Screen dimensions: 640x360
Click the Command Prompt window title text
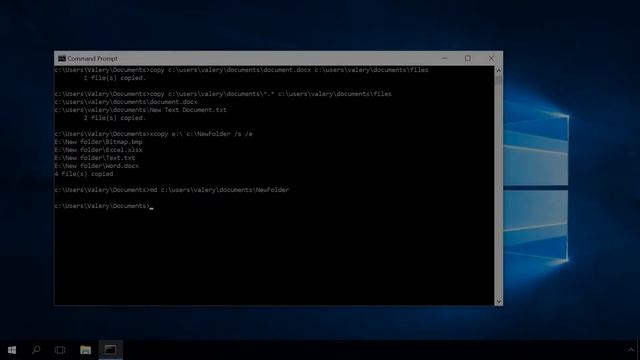[92, 59]
